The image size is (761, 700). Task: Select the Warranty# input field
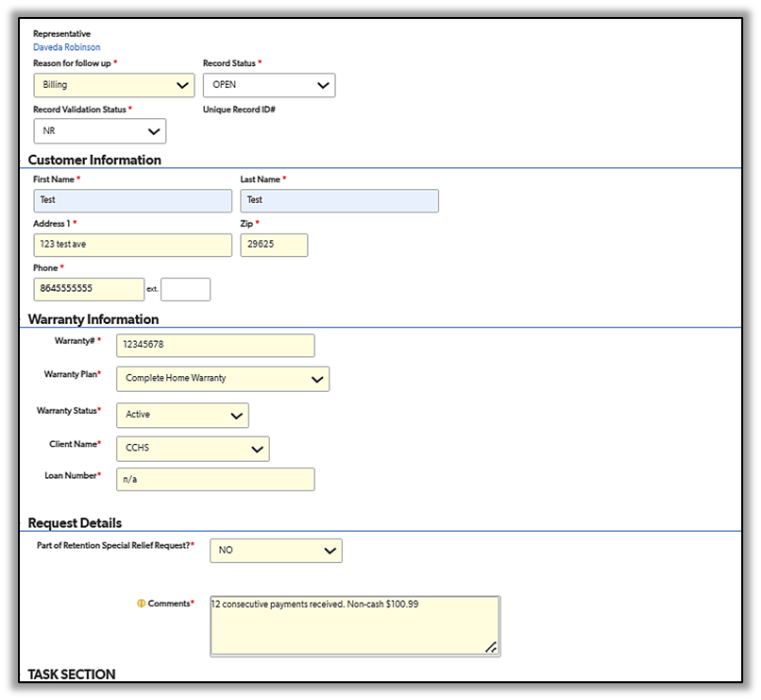coord(214,346)
